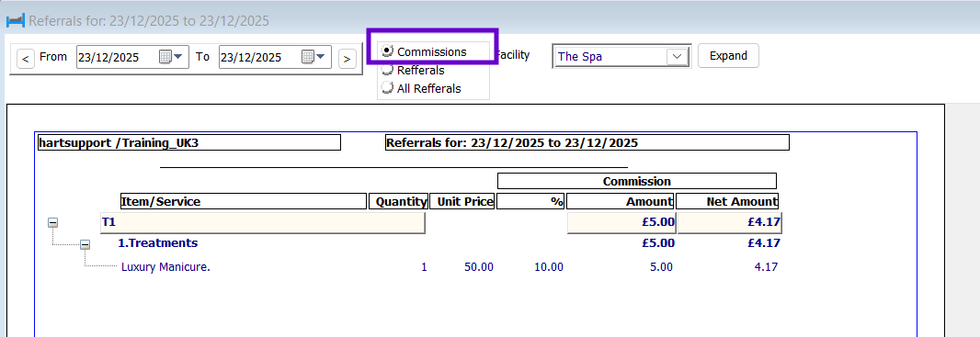Click the 50.00 unit price value

tap(479, 267)
